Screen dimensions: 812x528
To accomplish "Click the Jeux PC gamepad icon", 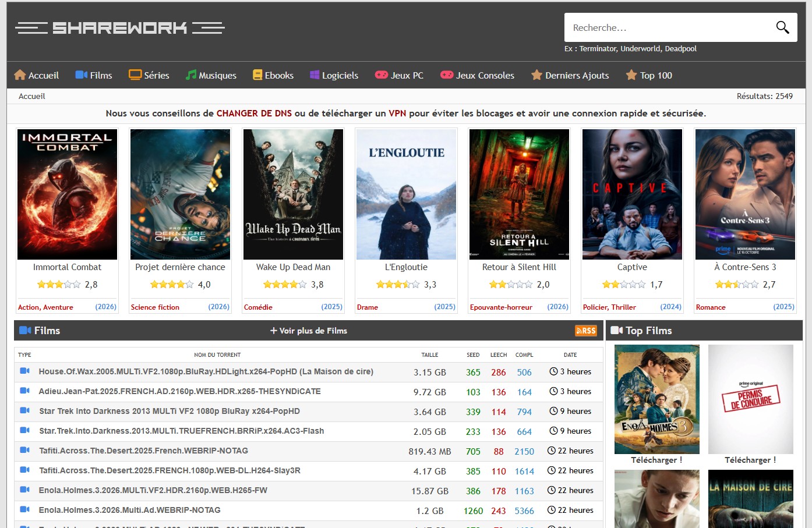I will pos(381,75).
